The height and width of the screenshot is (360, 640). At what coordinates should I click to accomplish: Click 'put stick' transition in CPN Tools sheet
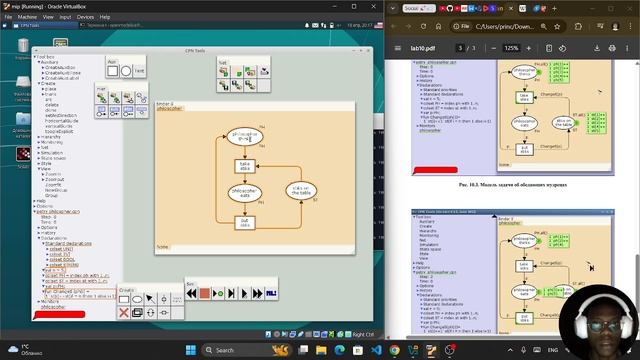(245, 223)
